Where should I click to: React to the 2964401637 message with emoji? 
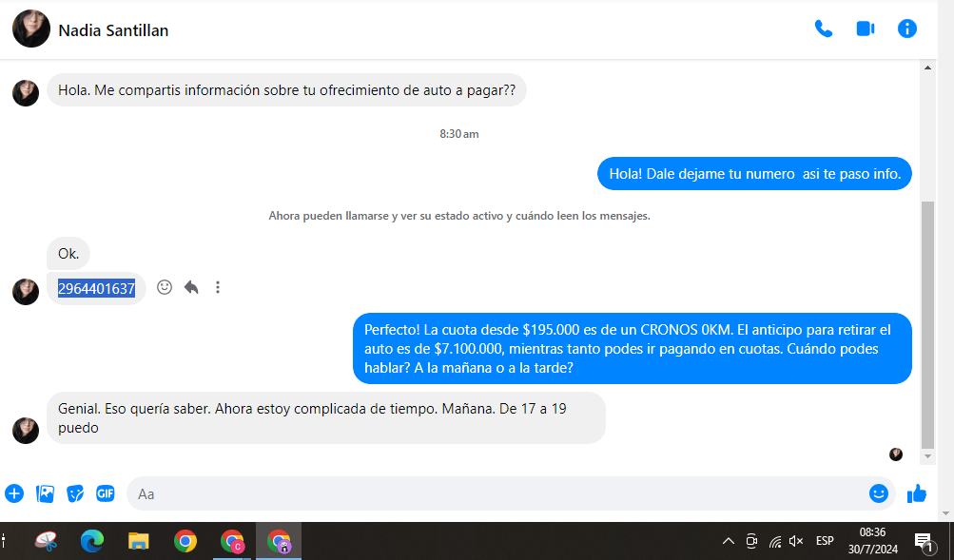[165, 287]
